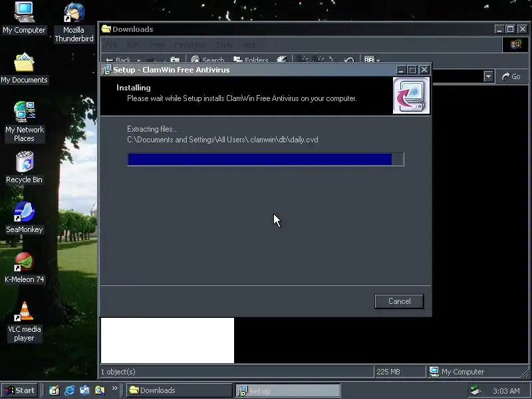Cancel the ClamWin installation
This screenshot has width=532, height=399.
click(399, 301)
